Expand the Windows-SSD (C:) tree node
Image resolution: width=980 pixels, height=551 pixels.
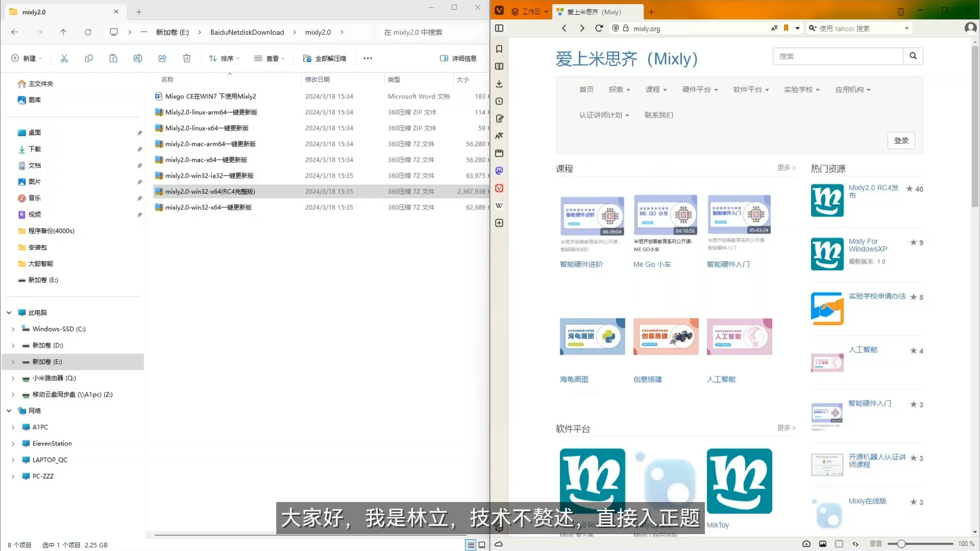pos(13,329)
